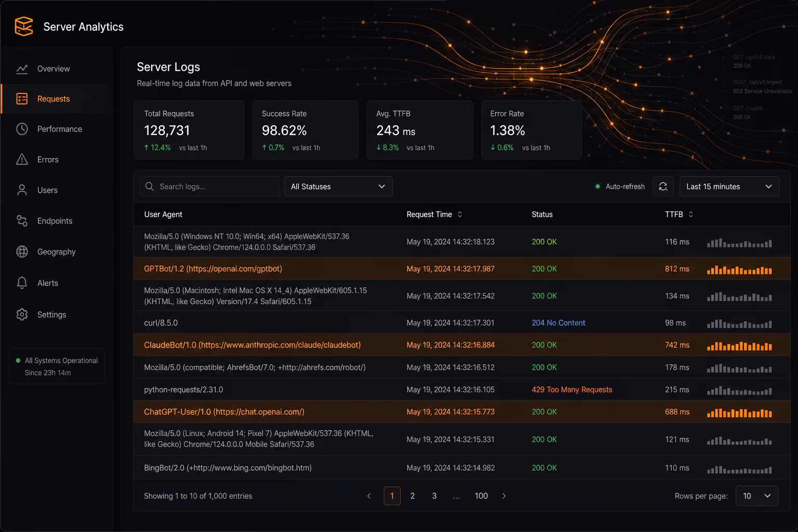The image size is (798, 532).
Task: Click the 204 No Content status
Action: [x=558, y=323]
